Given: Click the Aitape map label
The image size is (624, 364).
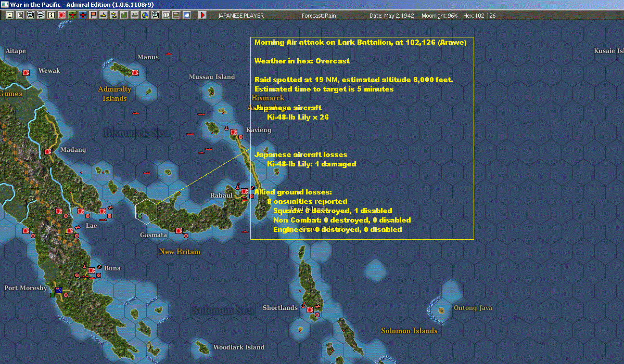Looking at the screenshot, I should [x=16, y=51].
